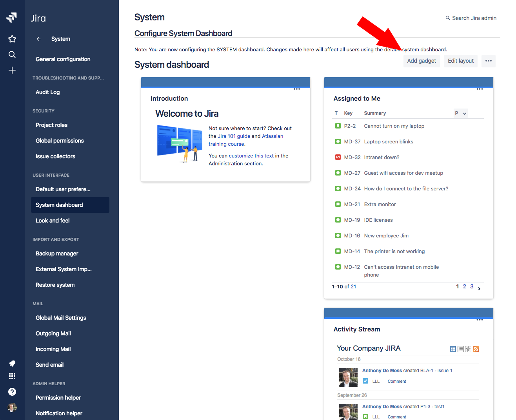The image size is (516, 420).
Task: Click the Jira logo icon
Action: click(12, 18)
